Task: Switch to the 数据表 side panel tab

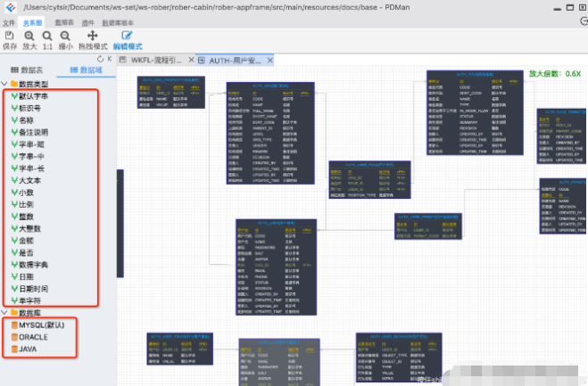Action: pyautogui.click(x=27, y=70)
